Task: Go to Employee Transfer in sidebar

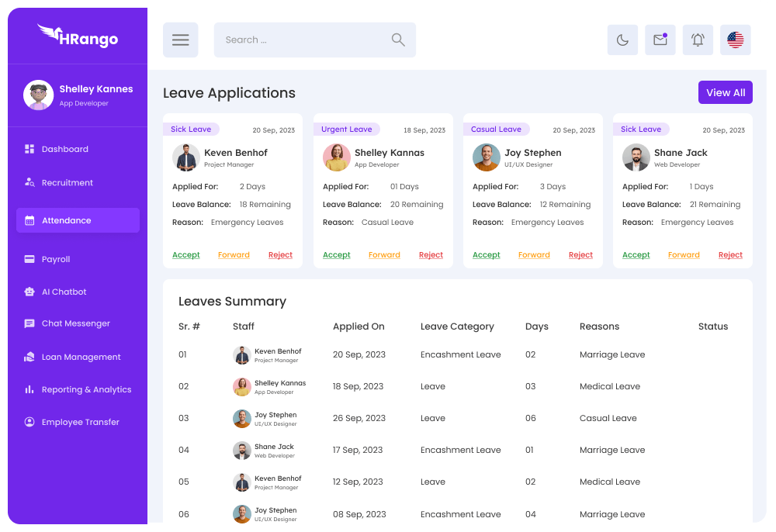Action: point(80,423)
